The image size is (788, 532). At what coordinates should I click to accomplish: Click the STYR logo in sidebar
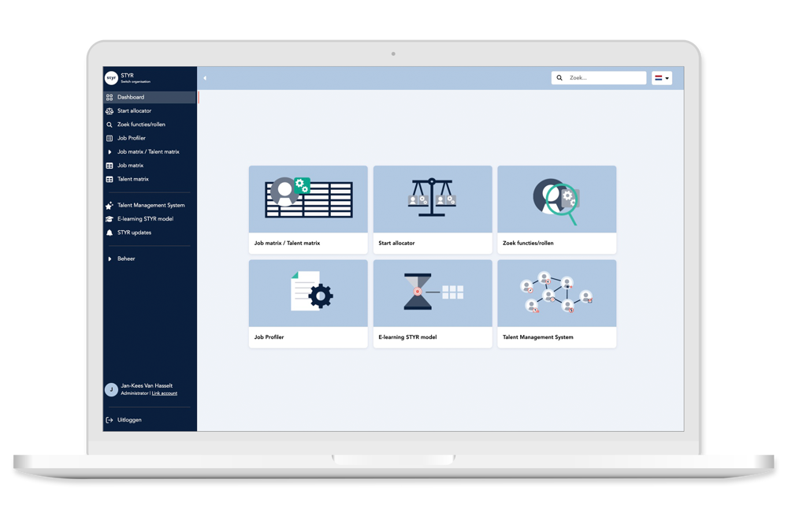coord(111,78)
